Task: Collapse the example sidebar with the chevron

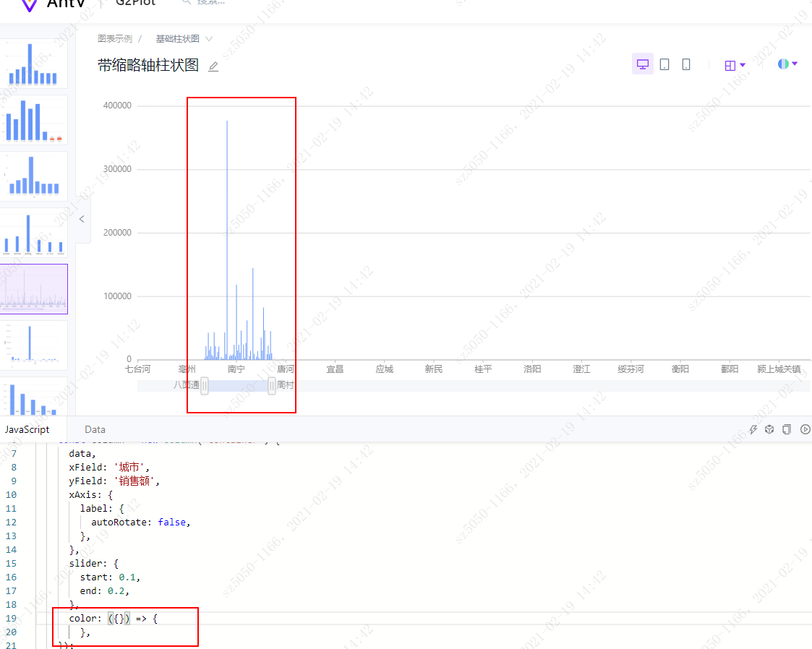Action: [x=81, y=218]
